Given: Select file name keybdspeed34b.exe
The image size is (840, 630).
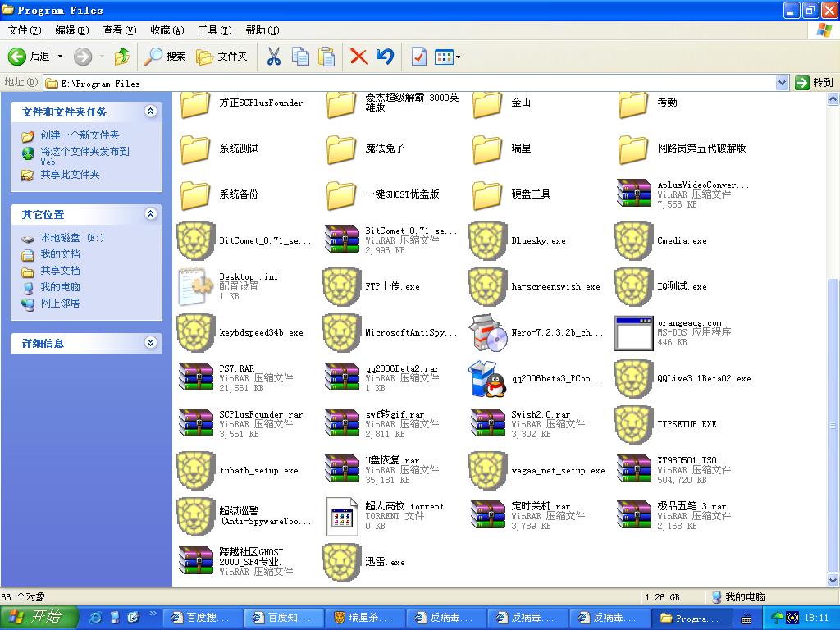Looking at the screenshot, I should [262, 333].
